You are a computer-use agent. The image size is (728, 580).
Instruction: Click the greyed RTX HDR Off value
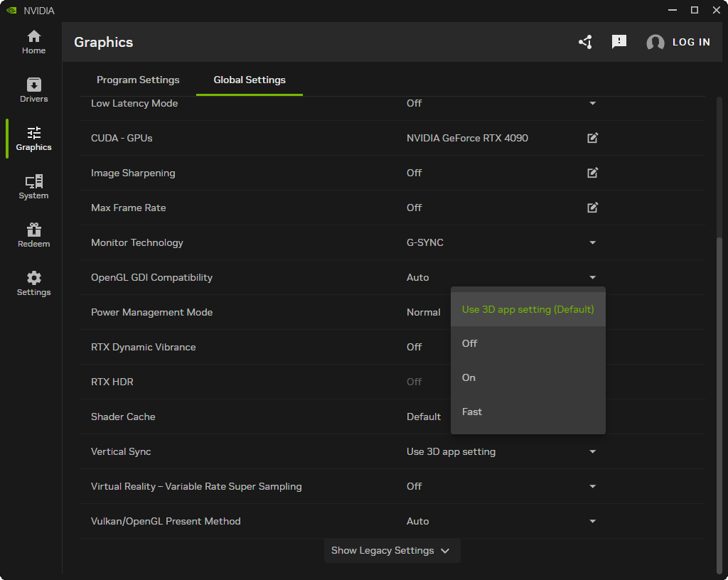tap(414, 382)
